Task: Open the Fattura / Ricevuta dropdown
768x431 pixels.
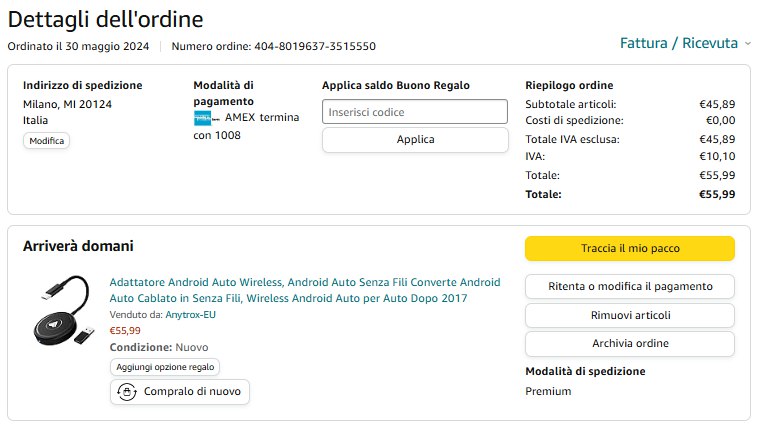Action: [x=685, y=43]
